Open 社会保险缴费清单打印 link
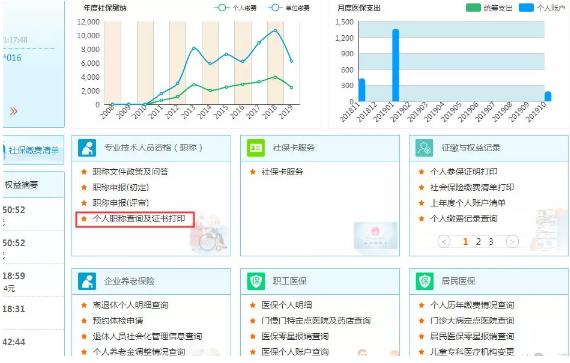 [x=472, y=187]
